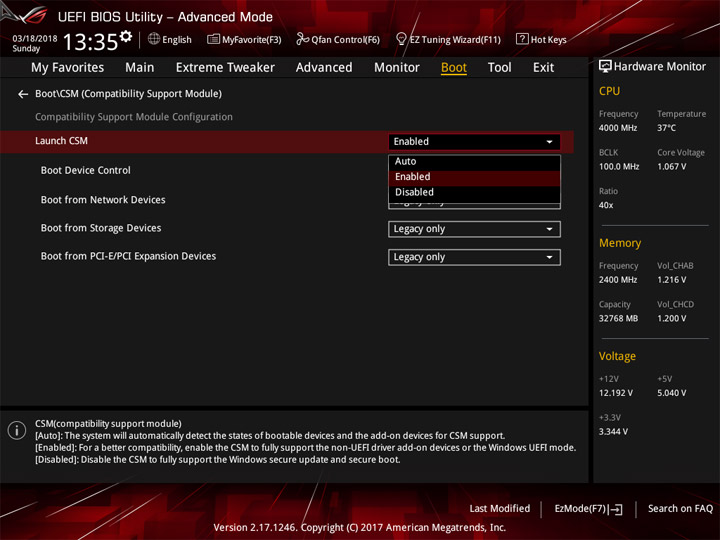
Task: Click the CPU section heading
Action: [x=609, y=91]
